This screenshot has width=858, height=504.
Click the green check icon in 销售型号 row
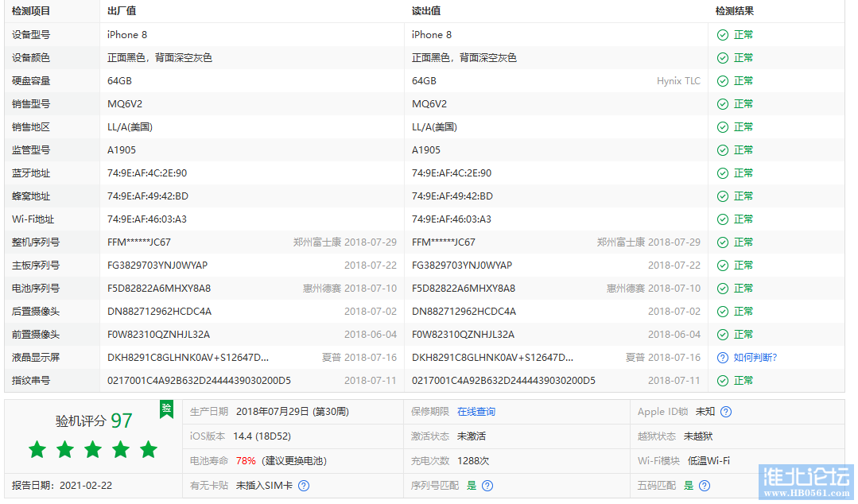click(722, 104)
